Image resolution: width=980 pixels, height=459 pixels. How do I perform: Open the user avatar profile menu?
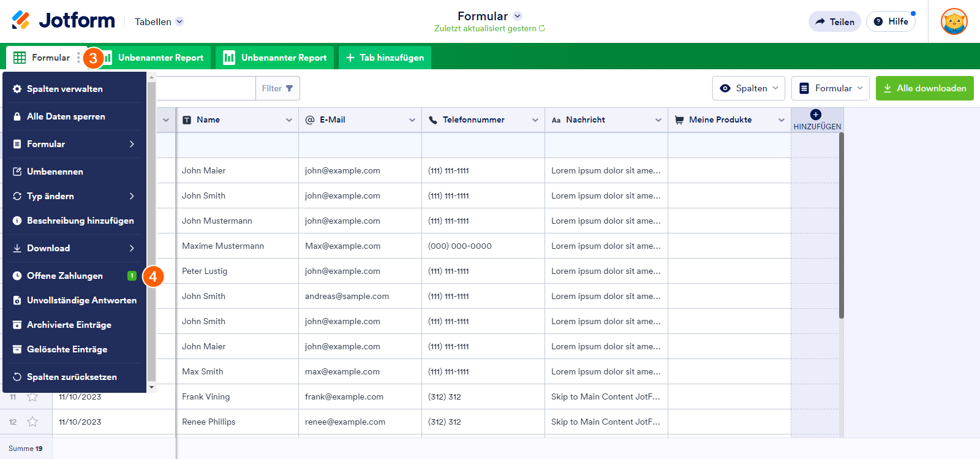tap(954, 21)
